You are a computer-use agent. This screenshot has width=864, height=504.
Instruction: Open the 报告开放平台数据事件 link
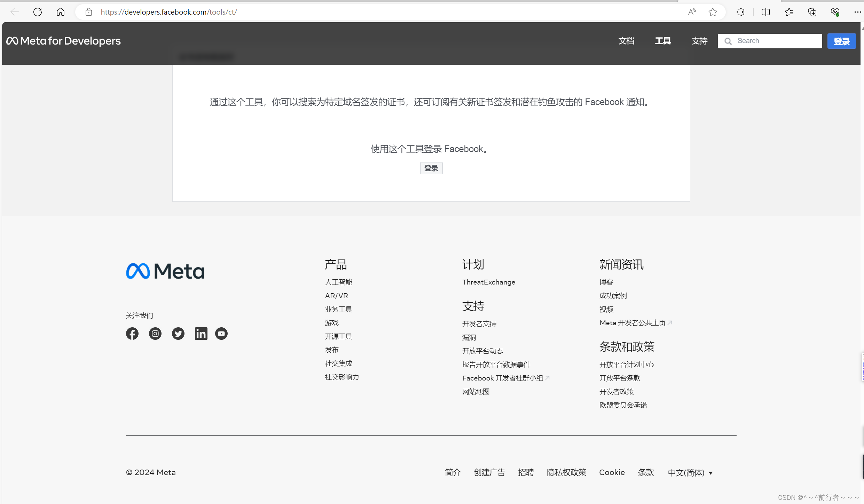(x=496, y=365)
